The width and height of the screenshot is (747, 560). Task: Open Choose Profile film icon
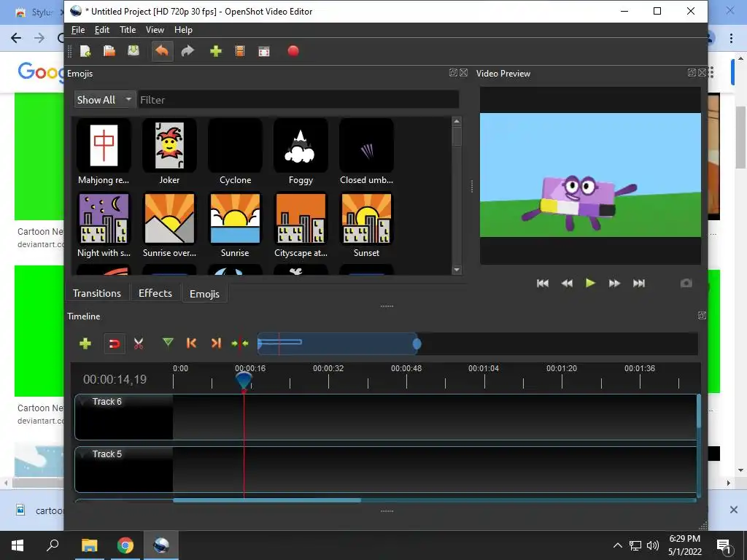240,51
